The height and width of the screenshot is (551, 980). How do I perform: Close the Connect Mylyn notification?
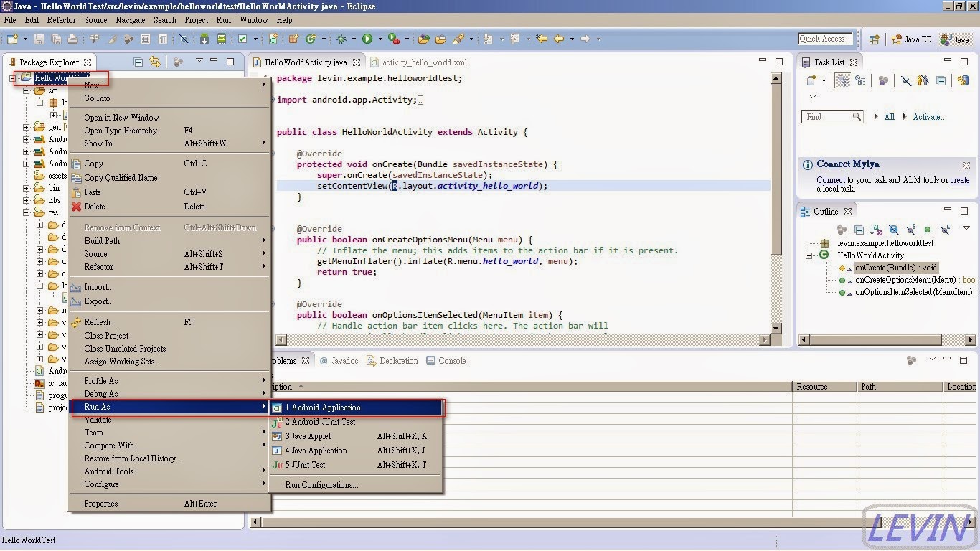pos(966,165)
